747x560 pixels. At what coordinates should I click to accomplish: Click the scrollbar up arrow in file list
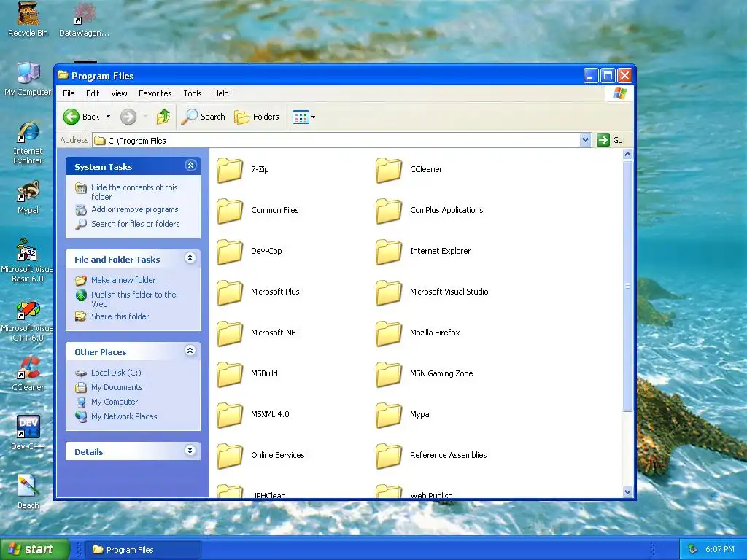click(x=627, y=155)
